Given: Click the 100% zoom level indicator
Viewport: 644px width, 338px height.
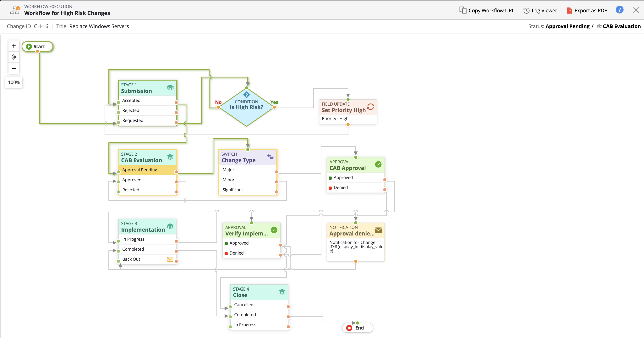Looking at the screenshot, I should click(x=14, y=82).
